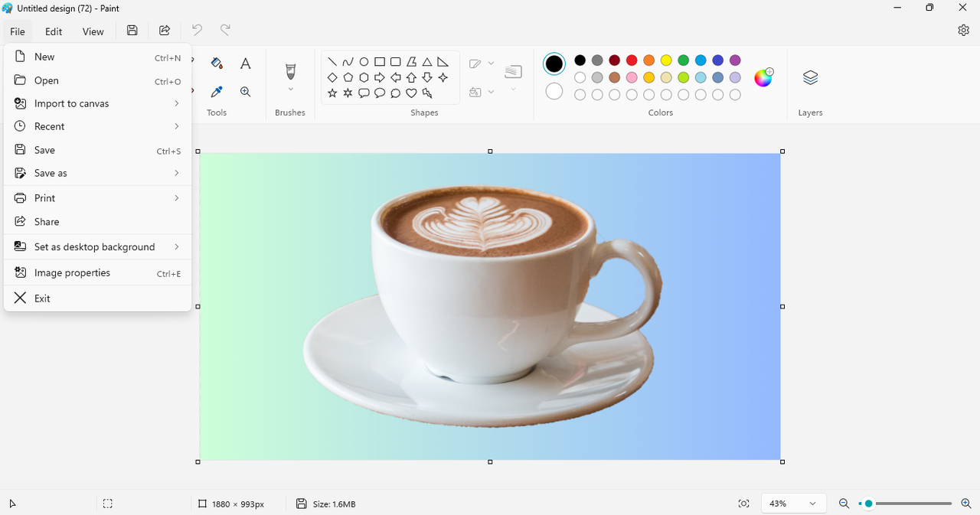Screen dimensions: 980x515
Task: Click the Undo arrow icon
Action: click(x=197, y=30)
